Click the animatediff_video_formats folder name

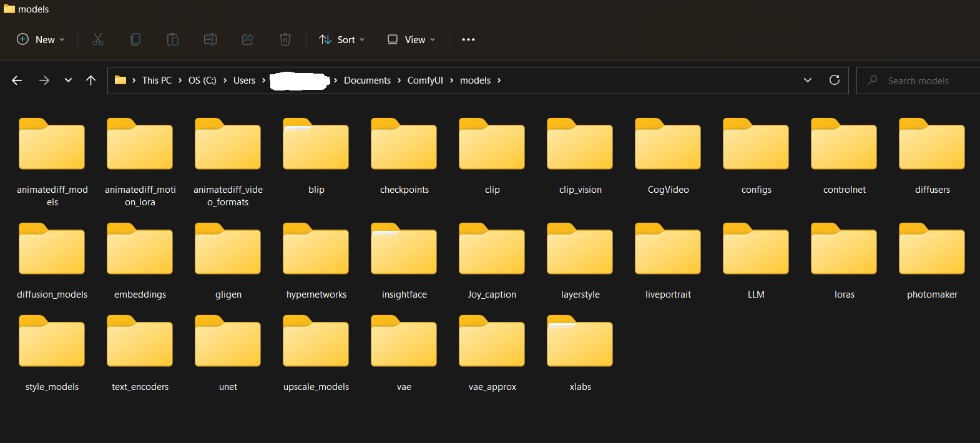coord(228,196)
